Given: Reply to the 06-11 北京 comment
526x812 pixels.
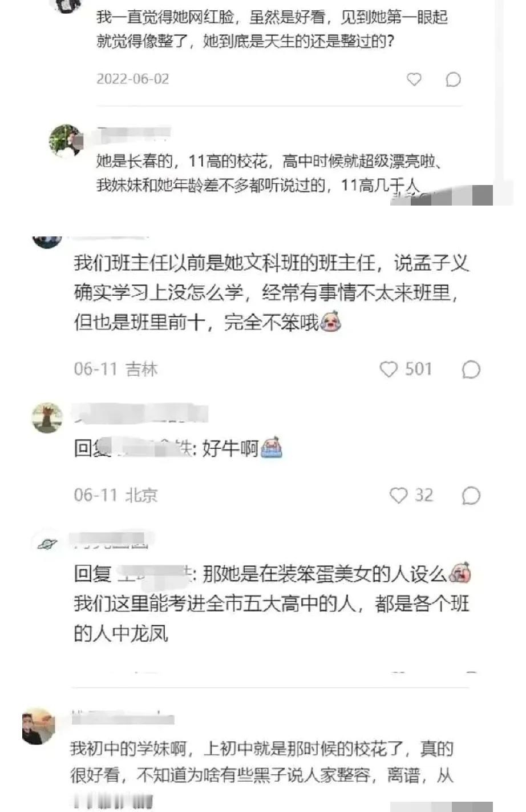Looking at the screenshot, I should coord(471,495).
